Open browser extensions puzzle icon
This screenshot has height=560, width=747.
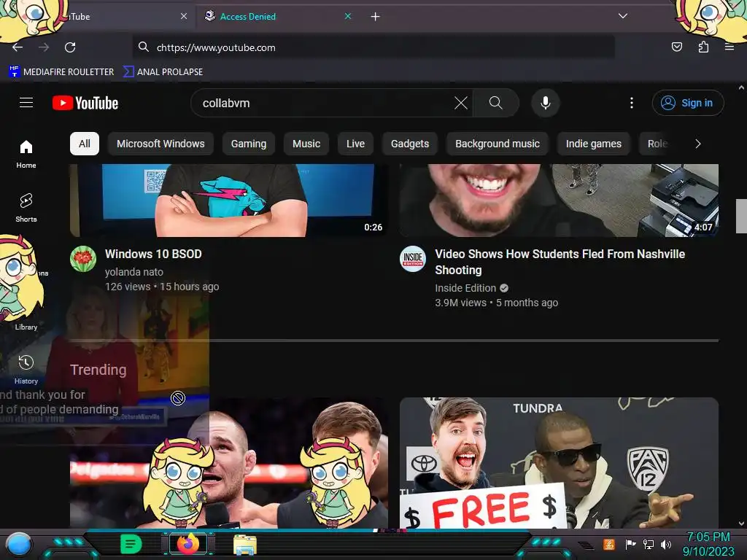[x=703, y=47]
